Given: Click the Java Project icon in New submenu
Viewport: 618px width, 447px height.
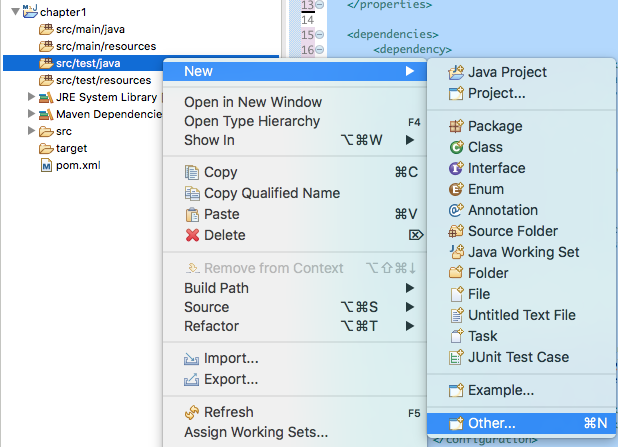Looking at the screenshot, I should tap(456, 73).
